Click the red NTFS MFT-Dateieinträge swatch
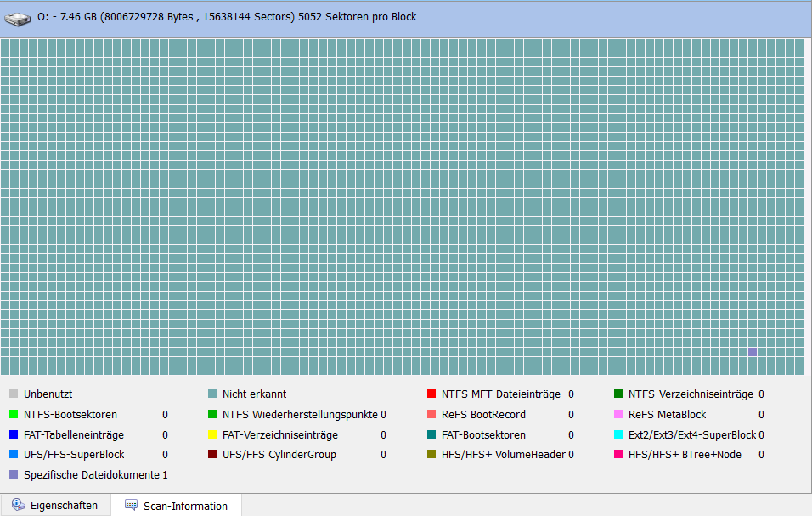Viewport: 812px width, 516px height. pos(431,394)
